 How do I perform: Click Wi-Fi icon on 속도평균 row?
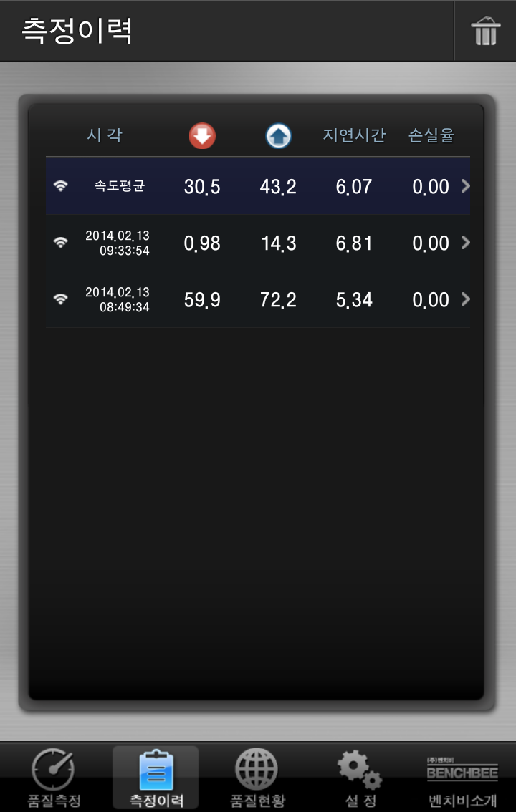(61, 186)
